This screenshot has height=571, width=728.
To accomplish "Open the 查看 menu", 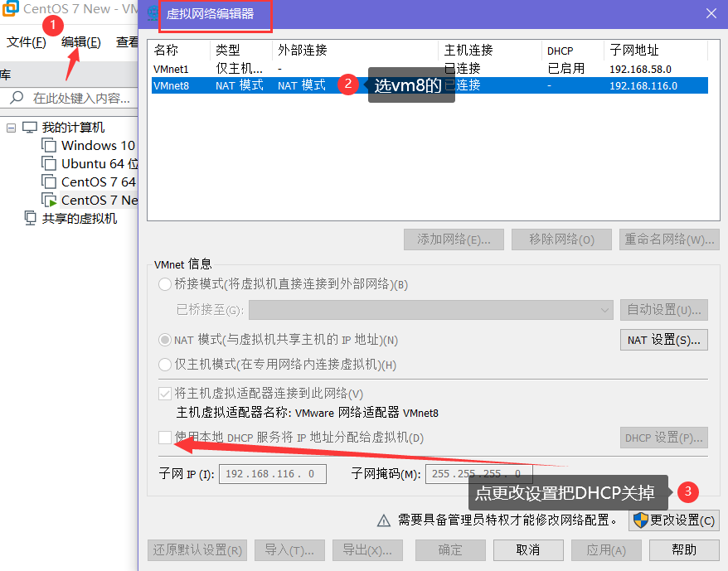I will click(127, 42).
